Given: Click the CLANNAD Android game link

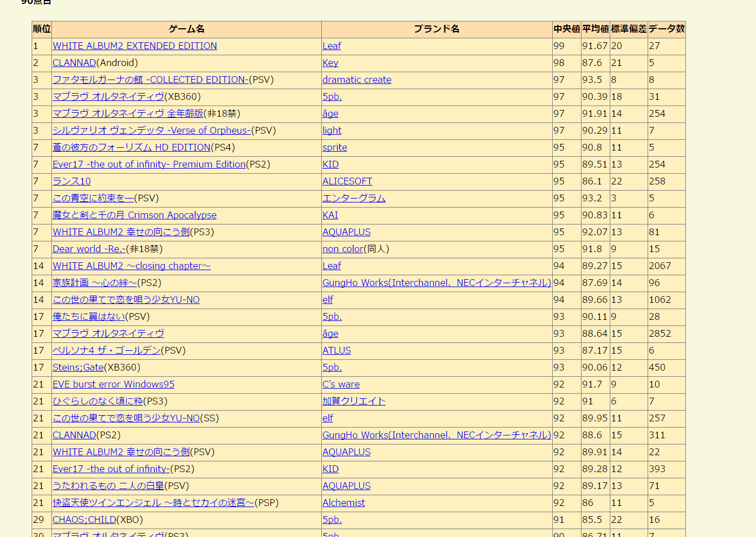Looking at the screenshot, I should point(74,63).
